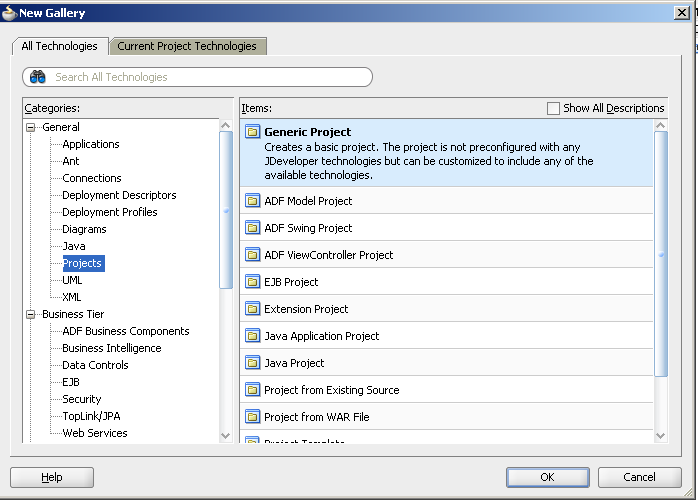Screen dimensions: 698x500
Task: Click the ADF Swing Project icon
Action: click(252, 228)
